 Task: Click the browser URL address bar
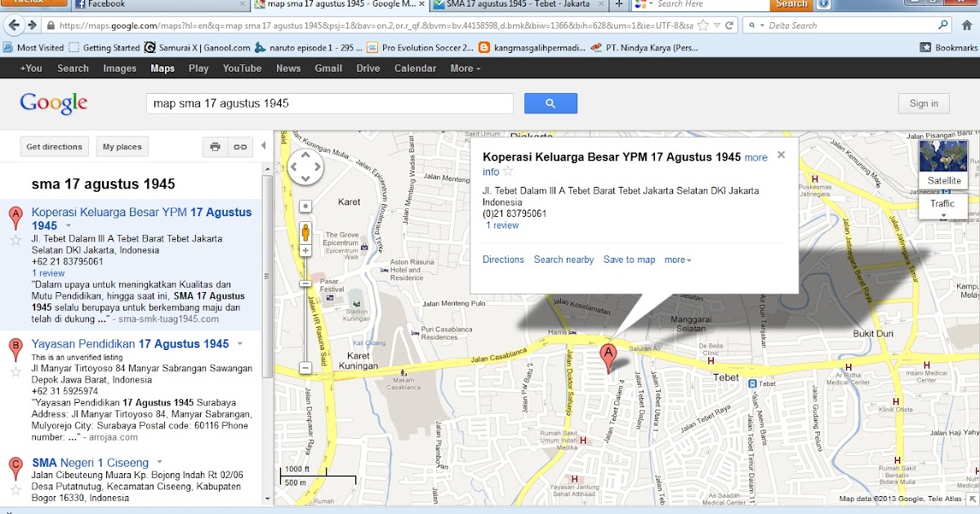(374, 25)
